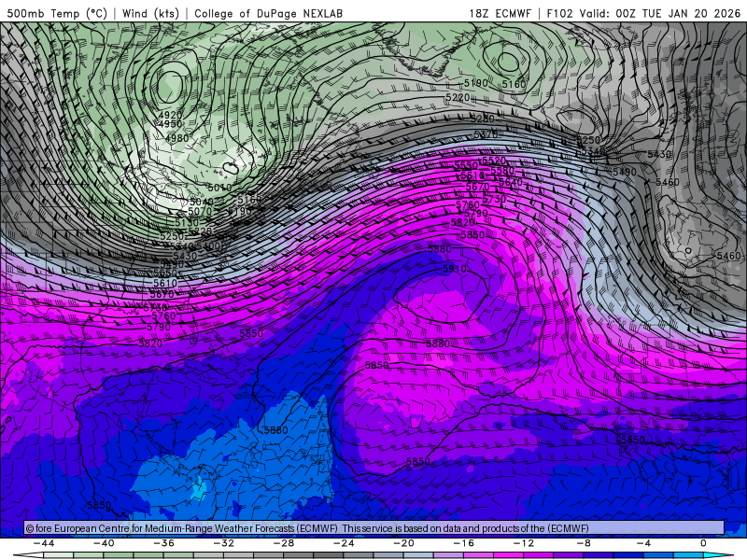Click the 5070 height contour label
The width and height of the screenshot is (747, 560).
click(200, 212)
